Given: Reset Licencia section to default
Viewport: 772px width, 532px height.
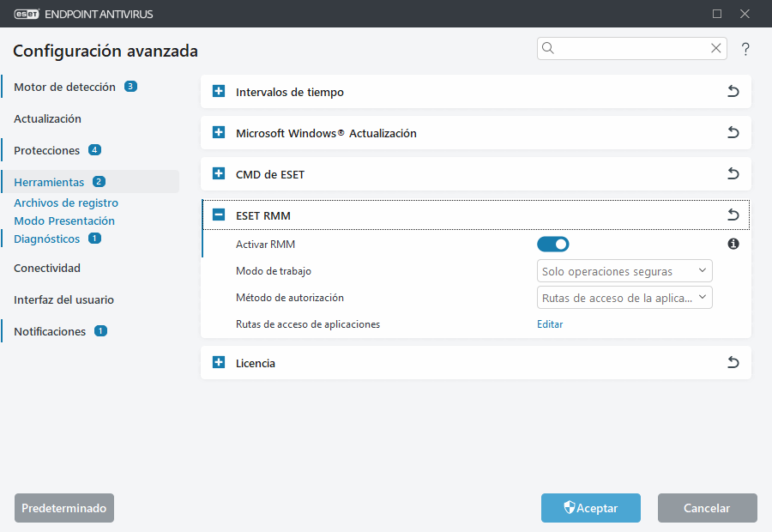Looking at the screenshot, I should (x=733, y=363).
